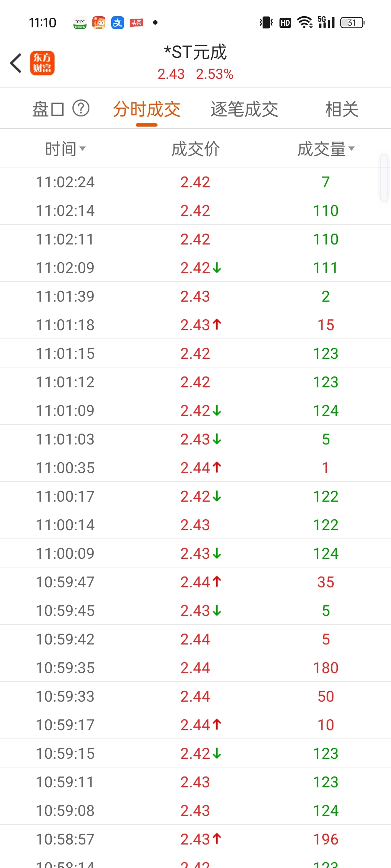Tap the 盘口 help question mark icon
The width and height of the screenshot is (391, 868).
click(81, 108)
